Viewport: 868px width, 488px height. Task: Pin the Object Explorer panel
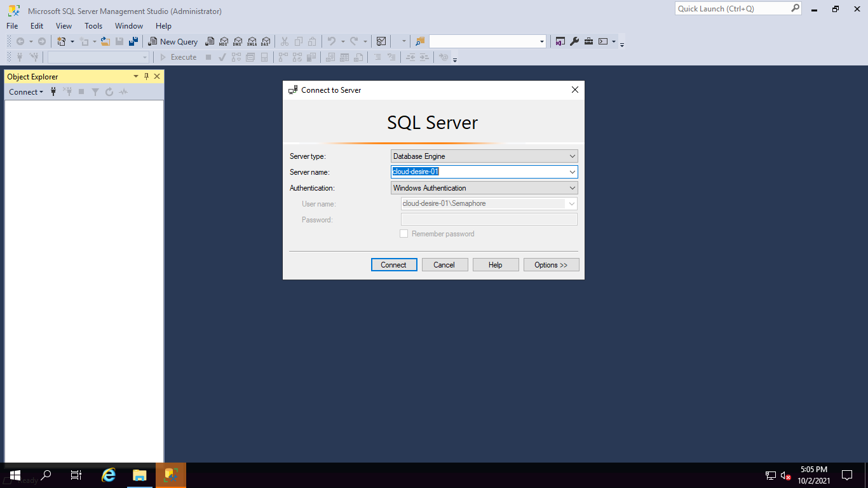coord(146,76)
